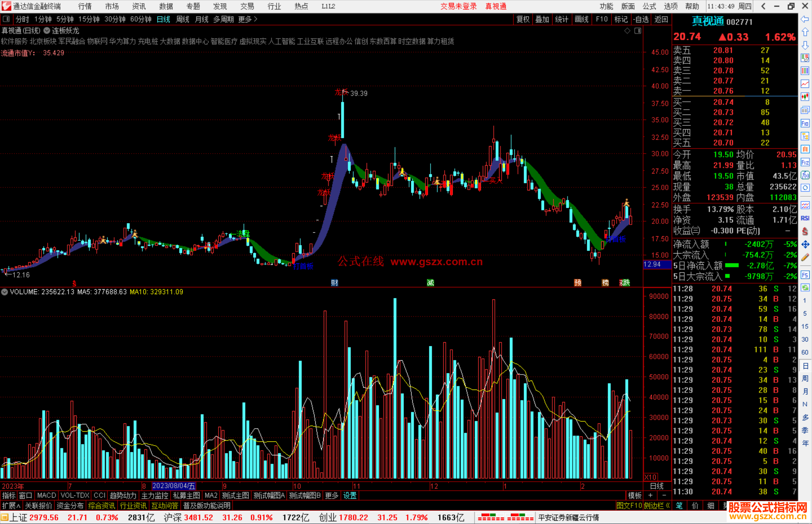Image resolution: width=812 pixels, height=524 pixels.
Task: Click the 5日净流入额 green bar
Action: pyautogui.click(x=732, y=266)
